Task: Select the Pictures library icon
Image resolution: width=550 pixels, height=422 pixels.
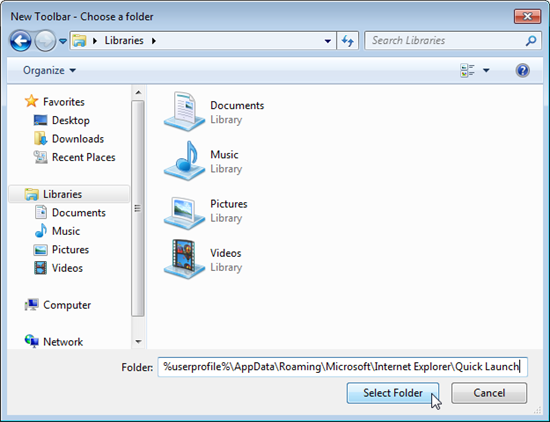Action: tap(184, 213)
